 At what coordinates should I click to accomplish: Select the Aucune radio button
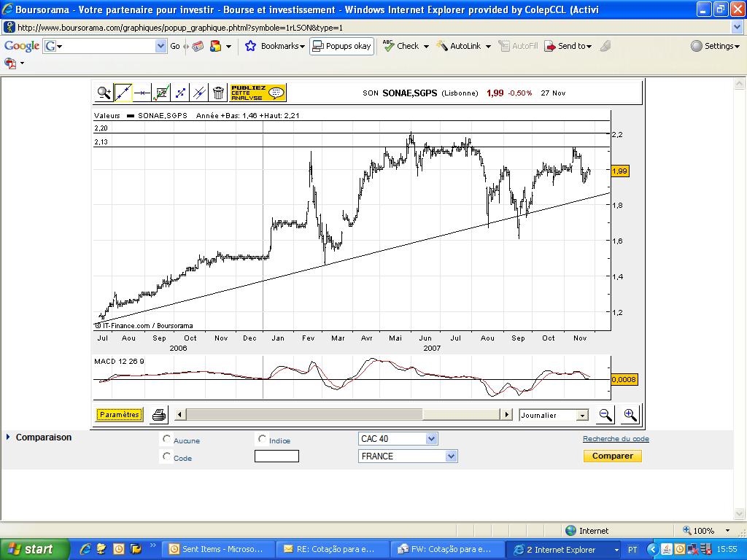coord(167,439)
